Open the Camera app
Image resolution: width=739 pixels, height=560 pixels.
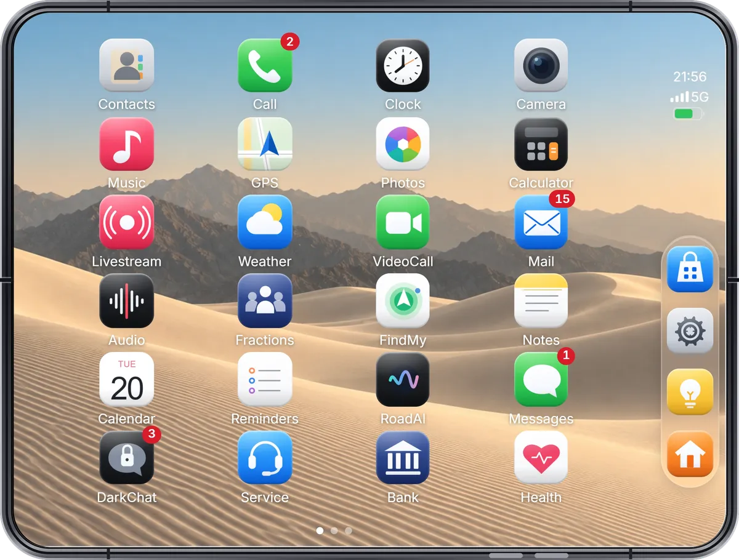[x=541, y=66]
